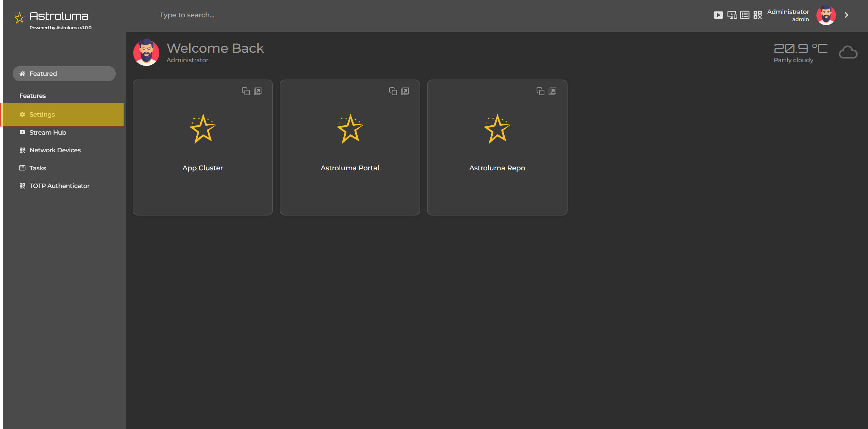Open the Tasks list icon in header
Screen dimensions: 868x429
click(744, 15)
